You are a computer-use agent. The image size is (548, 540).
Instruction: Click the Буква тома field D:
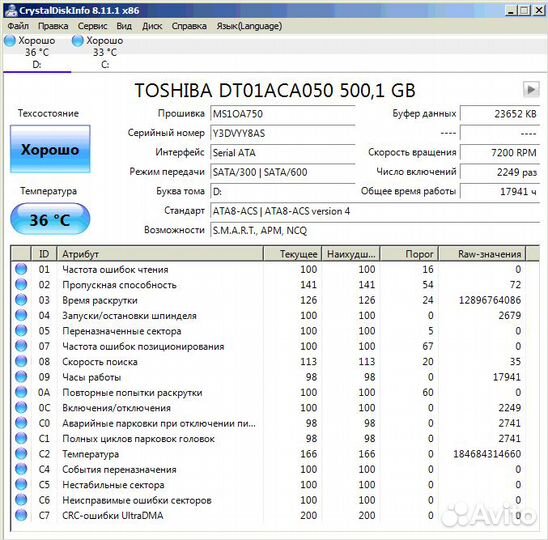[283, 192]
